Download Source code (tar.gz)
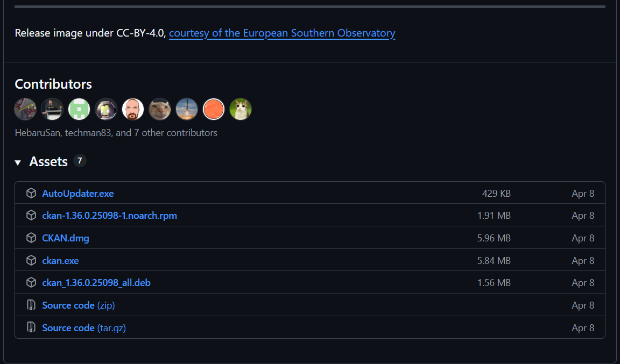Viewport: 620px width, 364px height. tap(84, 327)
